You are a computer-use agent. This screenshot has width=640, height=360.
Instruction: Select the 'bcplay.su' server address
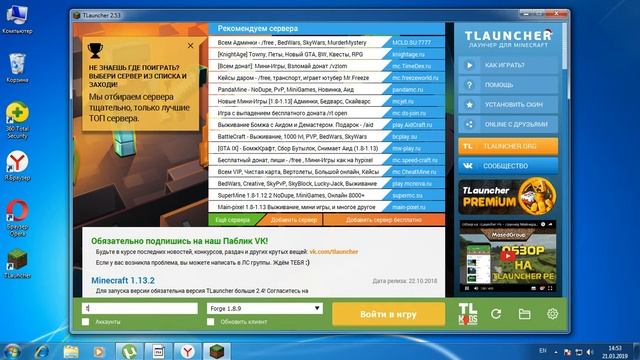click(404, 136)
